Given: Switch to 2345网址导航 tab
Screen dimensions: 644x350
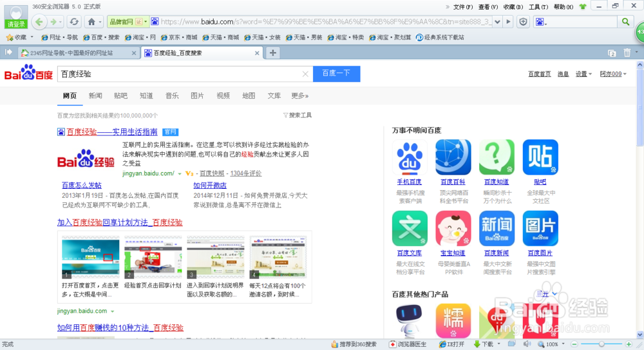Looking at the screenshot, I should (x=78, y=53).
